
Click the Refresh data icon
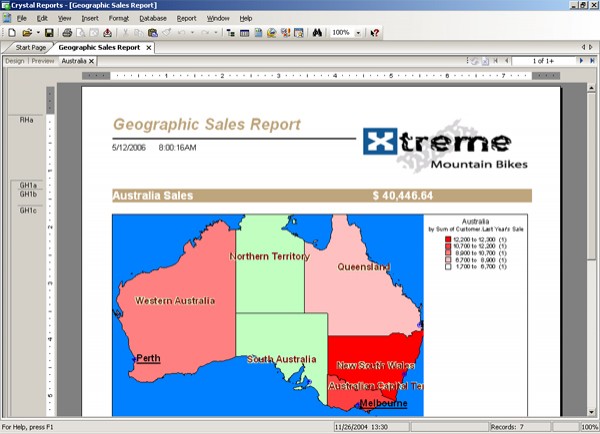click(475, 61)
